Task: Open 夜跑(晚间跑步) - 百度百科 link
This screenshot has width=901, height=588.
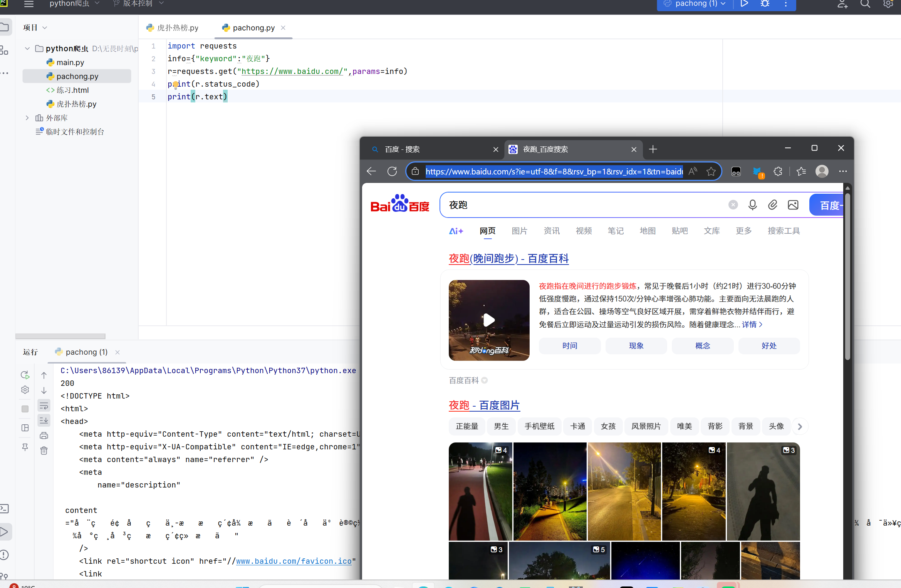Action: (x=508, y=258)
